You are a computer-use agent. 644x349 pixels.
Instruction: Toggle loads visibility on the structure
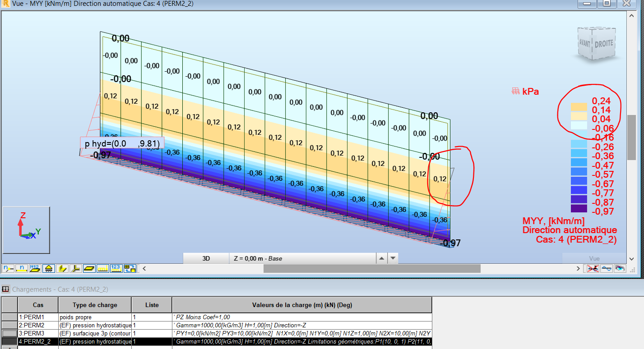tap(103, 268)
